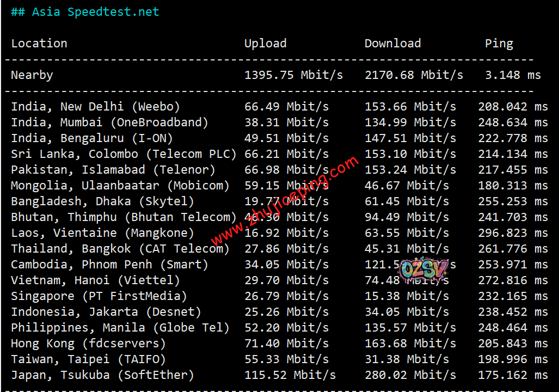Click the Nearby row label
This screenshot has height=392, width=559.
point(32,75)
